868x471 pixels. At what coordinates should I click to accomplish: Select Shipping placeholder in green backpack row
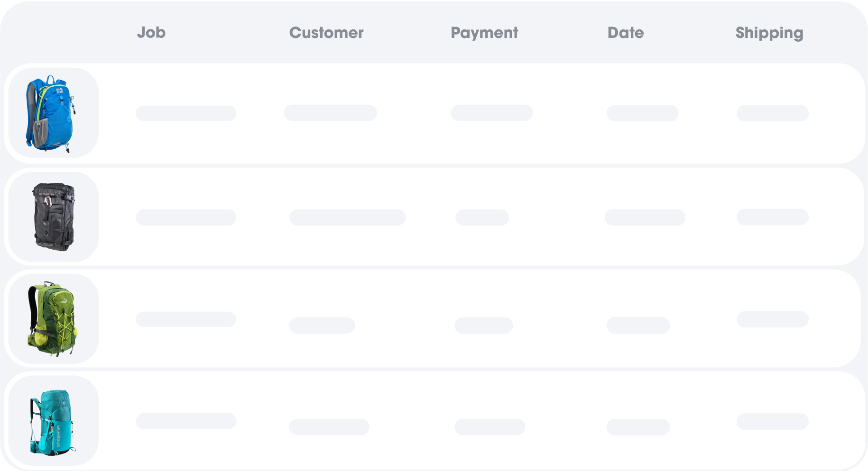[x=773, y=319]
